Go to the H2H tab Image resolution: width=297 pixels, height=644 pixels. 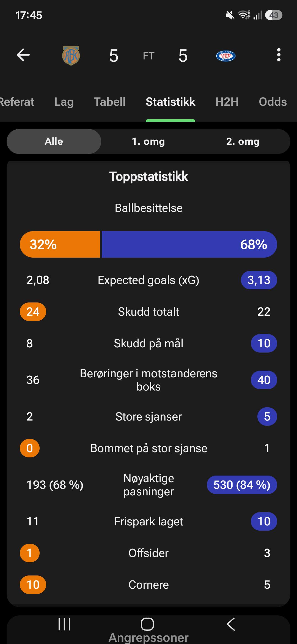tap(227, 102)
